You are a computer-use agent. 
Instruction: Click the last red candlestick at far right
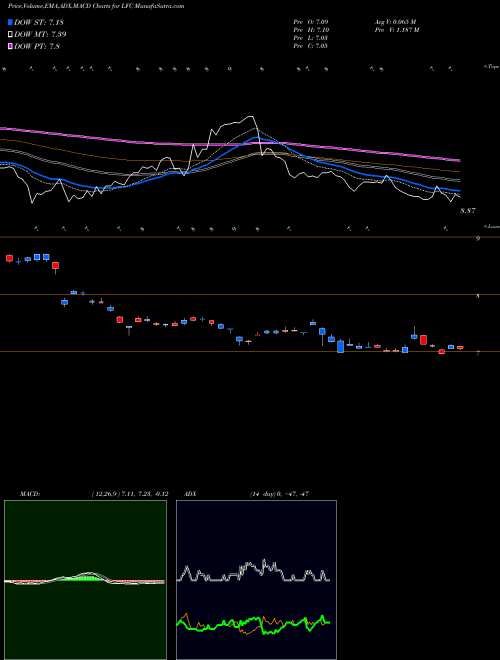[x=460, y=347]
